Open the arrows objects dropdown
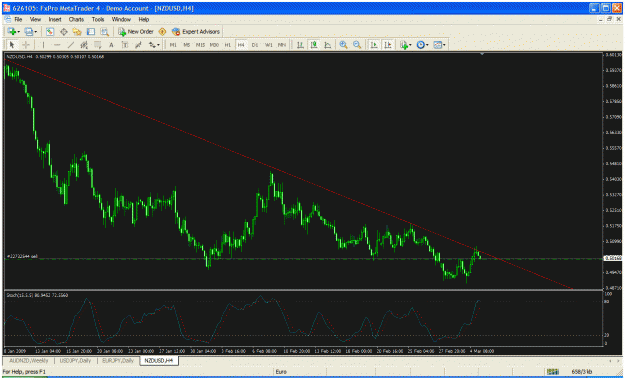Screen dimensions: 625x378 point(154,45)
